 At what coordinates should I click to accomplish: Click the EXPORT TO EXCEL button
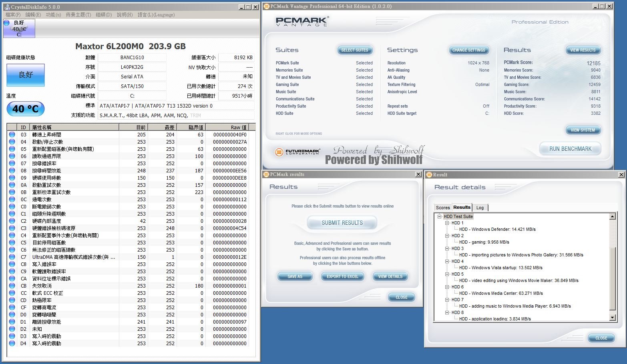(343, 276)
